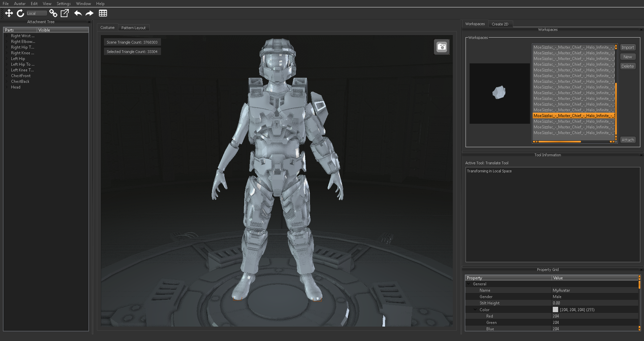644x341 pixels.
Task: Expand the Right Knee tree node
Action: 7,53
